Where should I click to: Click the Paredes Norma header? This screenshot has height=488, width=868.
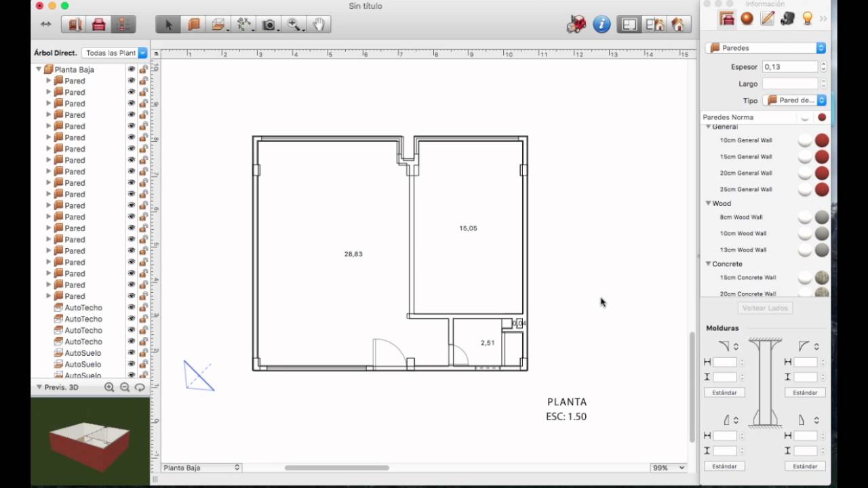pyautogui.click(x=728, y=117)
